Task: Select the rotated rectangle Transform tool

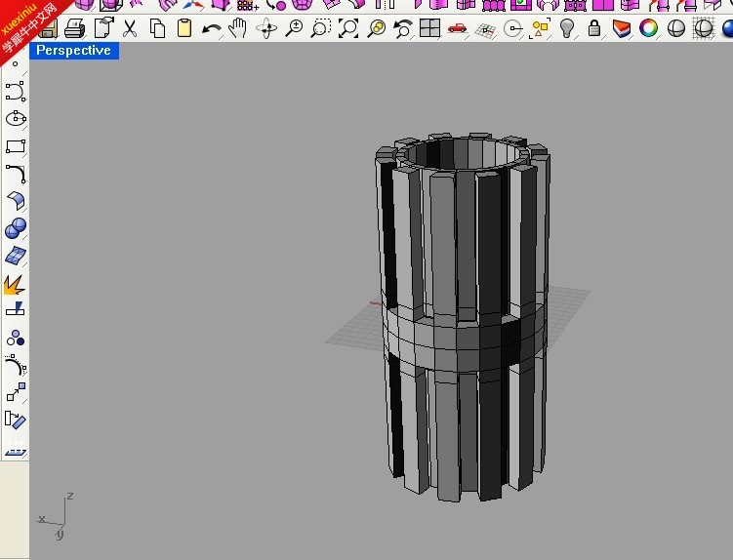Action: click(15, 420)
